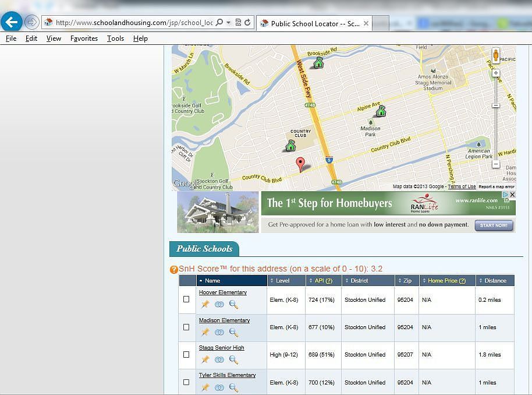Image resolution: width=532 pixels, height=395 pixels.
Task: Sort table by API column
Action: click(323, 281)
